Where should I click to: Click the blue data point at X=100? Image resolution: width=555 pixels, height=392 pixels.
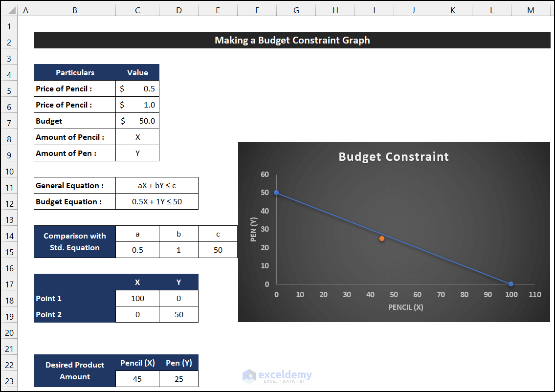(x=511, y=284)
